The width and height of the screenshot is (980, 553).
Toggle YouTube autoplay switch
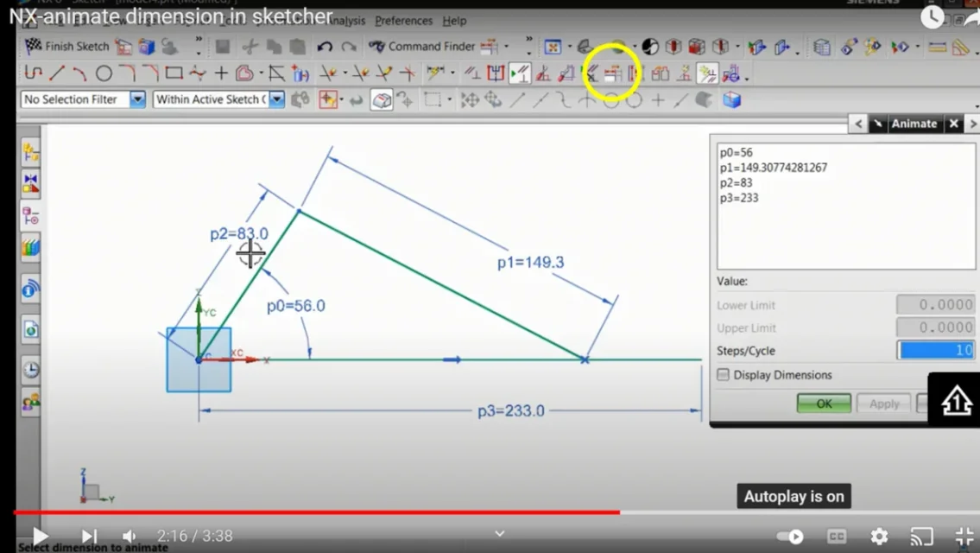[790, 537]
